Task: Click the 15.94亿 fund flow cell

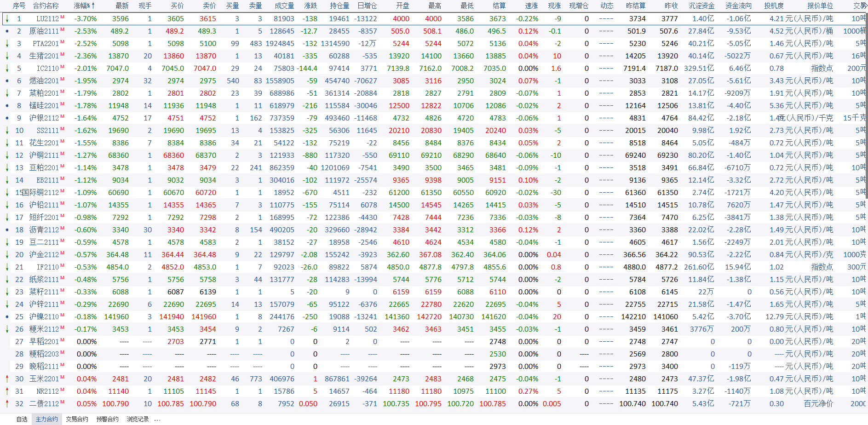Action: pos(738,267)
